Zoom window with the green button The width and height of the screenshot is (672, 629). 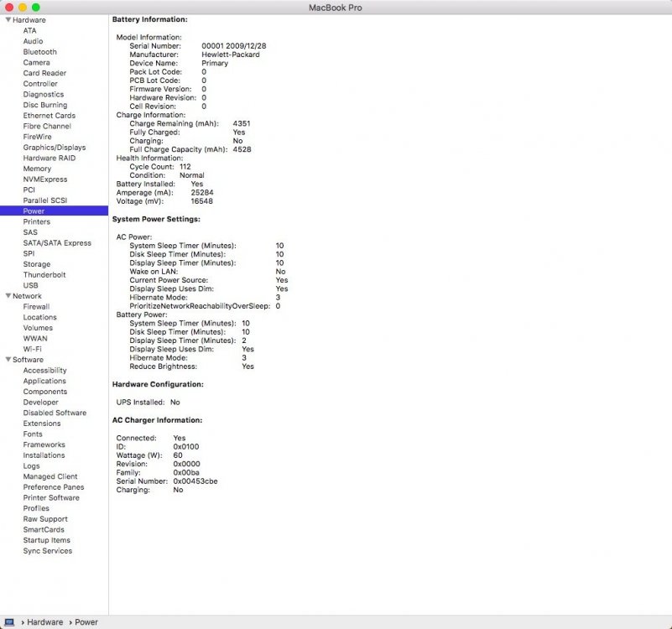coord(35,8)
